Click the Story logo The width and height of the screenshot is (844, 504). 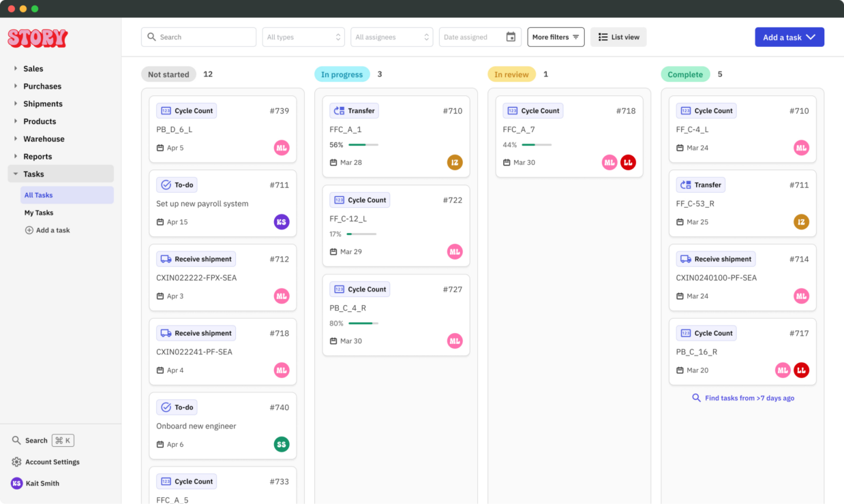click(37, 38)
